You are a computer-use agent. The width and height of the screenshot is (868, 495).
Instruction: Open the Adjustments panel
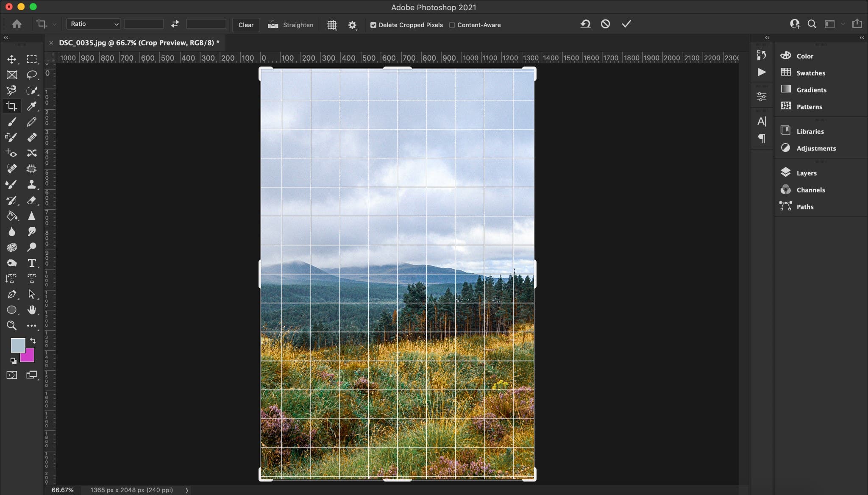(816, 148)
